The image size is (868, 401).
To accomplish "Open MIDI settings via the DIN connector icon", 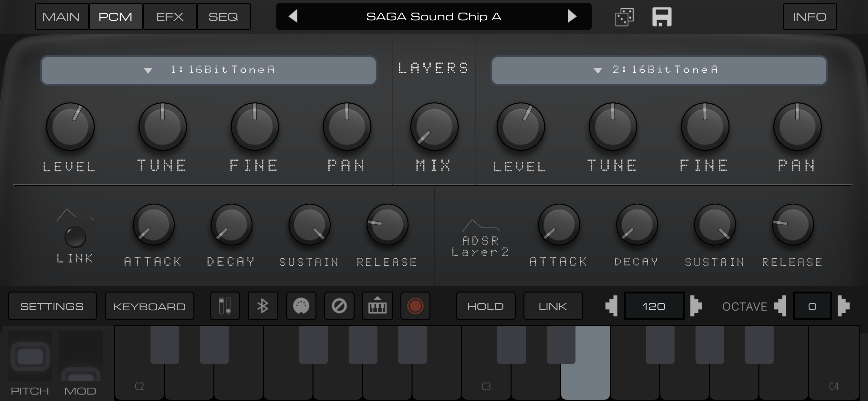I will 301,306.
